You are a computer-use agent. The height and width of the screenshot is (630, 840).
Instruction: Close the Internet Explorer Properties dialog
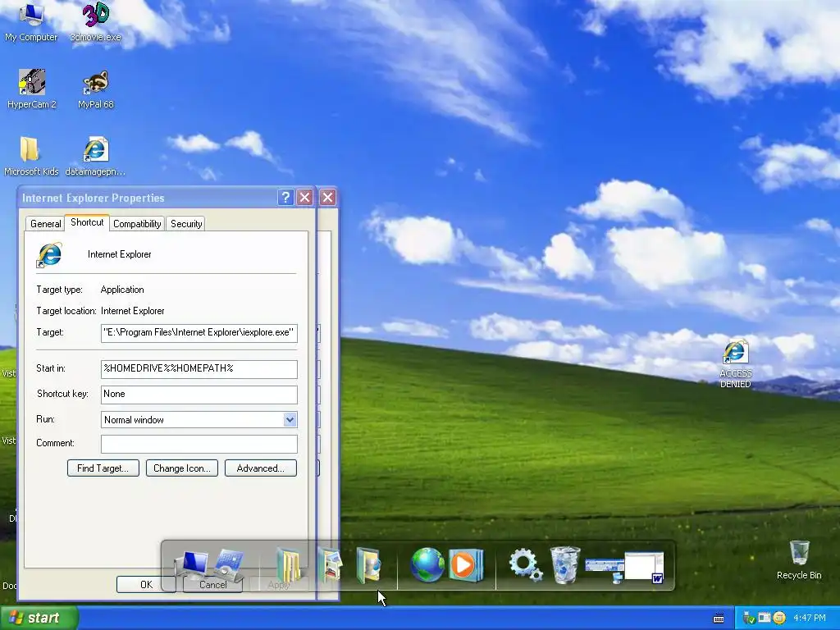pos(305,198)
